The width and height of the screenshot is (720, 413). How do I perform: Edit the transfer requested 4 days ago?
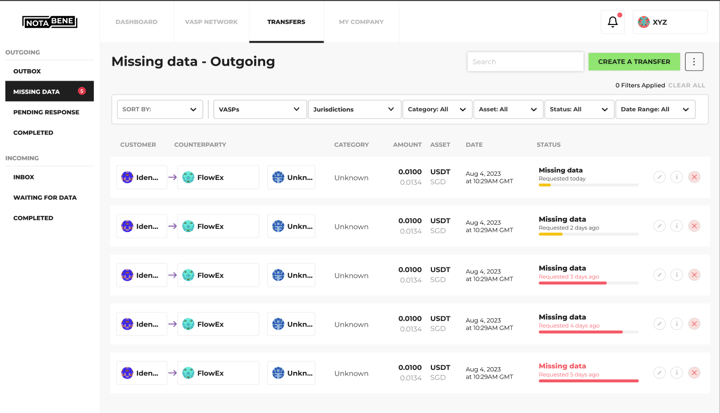coord(659,324)
